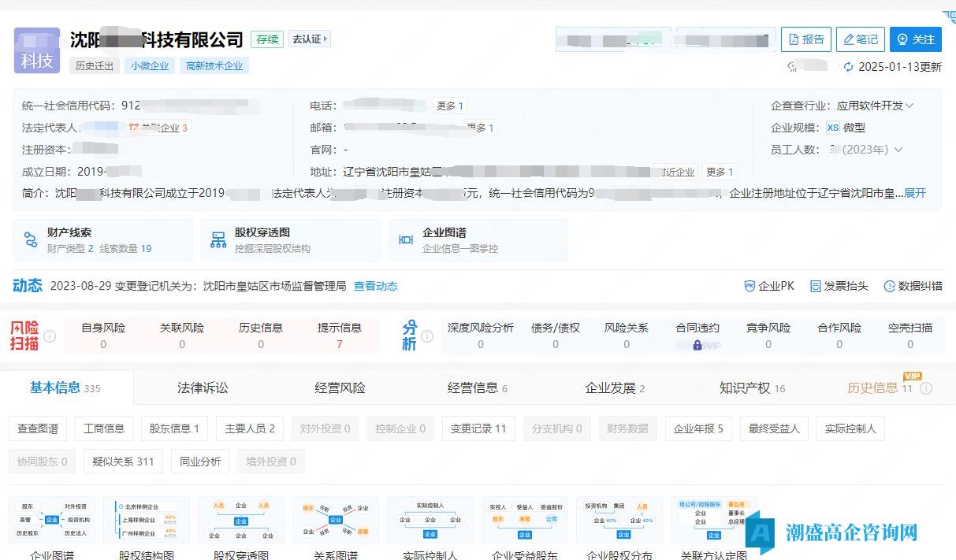Click the 关注 follow button
Screen dimensions: 956x560
pos(915,39)
